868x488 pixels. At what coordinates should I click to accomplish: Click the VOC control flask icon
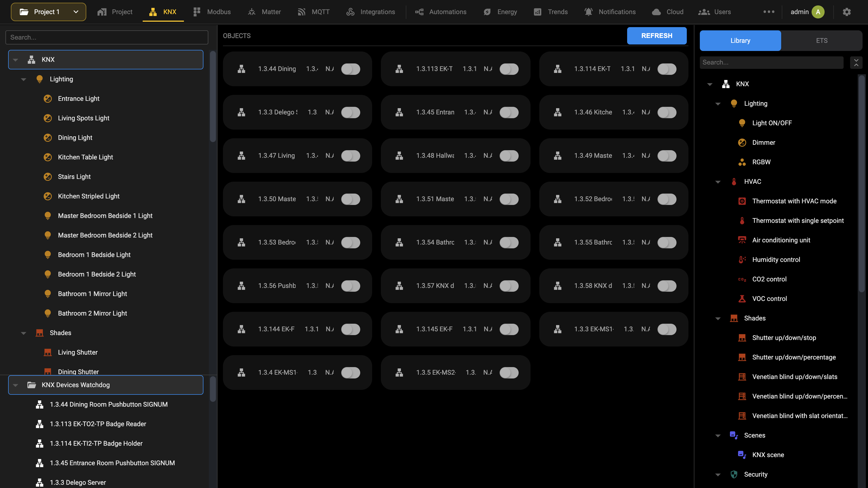coord(742,299)
